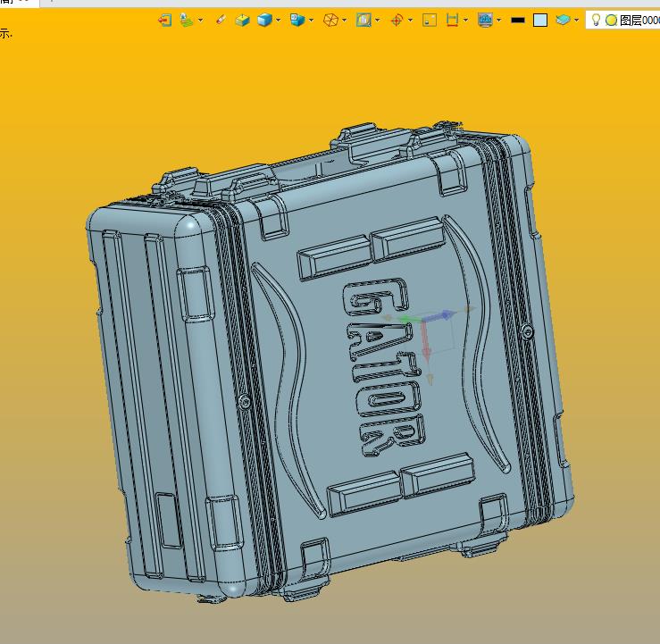Open the teal layer stack dropdown
The image size is (660, 644).
pos(576,20)
